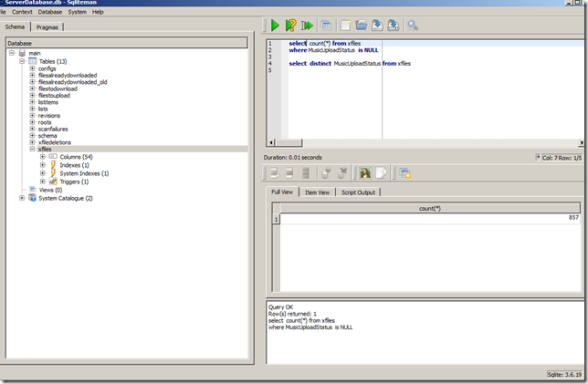Click SQL editor line 4 distinct query
The height and width of the screenshot is (384, 588).
350,63
